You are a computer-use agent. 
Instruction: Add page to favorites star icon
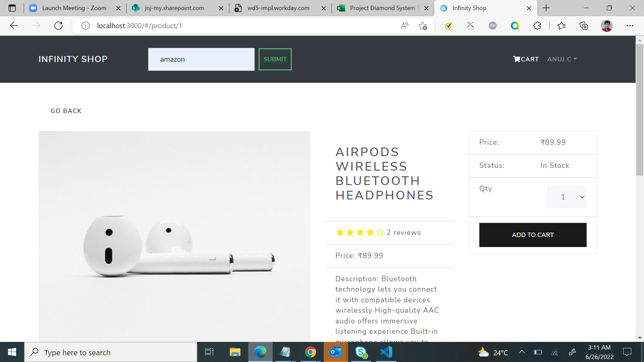[423, 26]
